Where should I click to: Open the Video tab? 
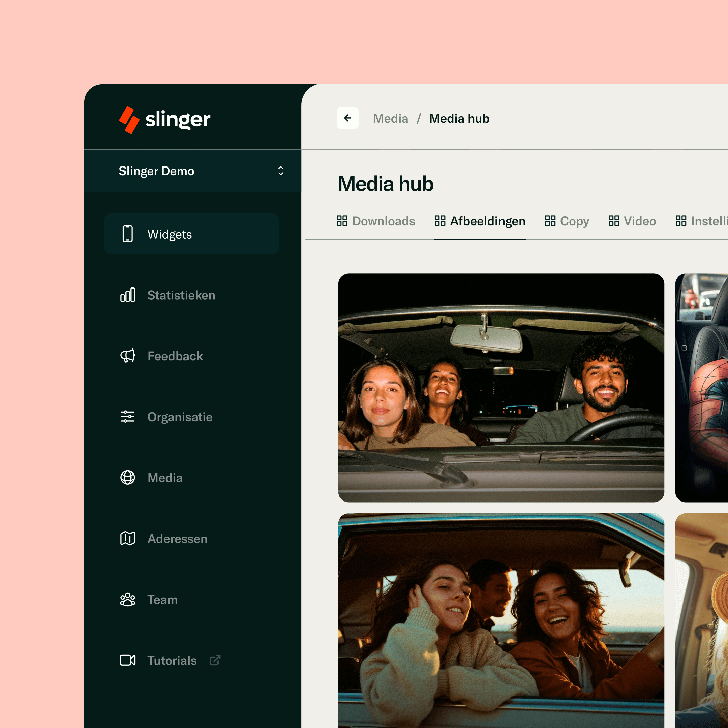click(632, 221)
